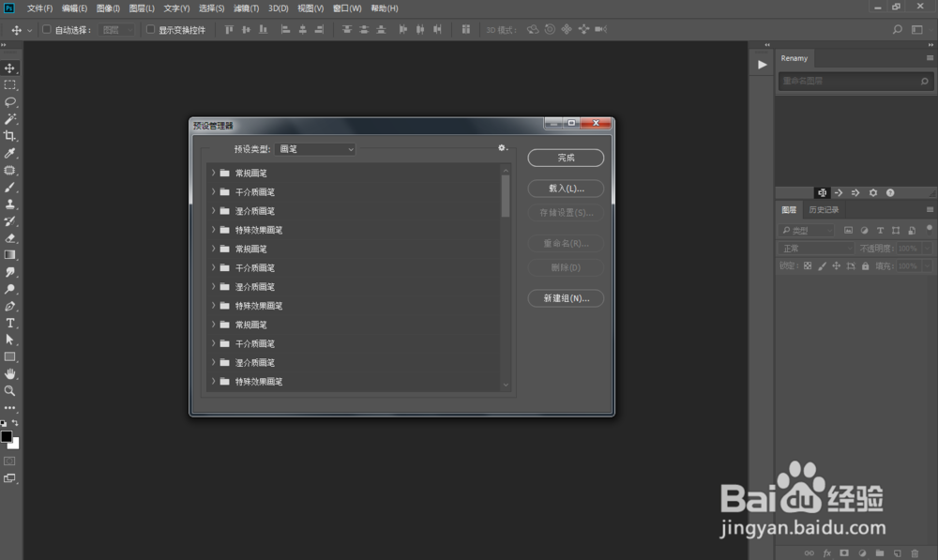Click the Renamy double-line arrow icon
938x560 pixels.
(855, 192)
